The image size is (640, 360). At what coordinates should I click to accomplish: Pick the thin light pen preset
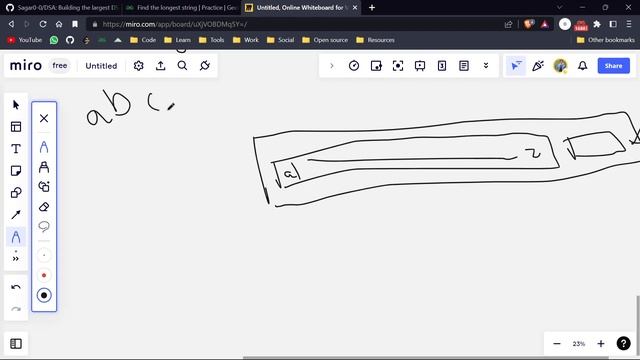pyautogui.click(x=44, y=256)
